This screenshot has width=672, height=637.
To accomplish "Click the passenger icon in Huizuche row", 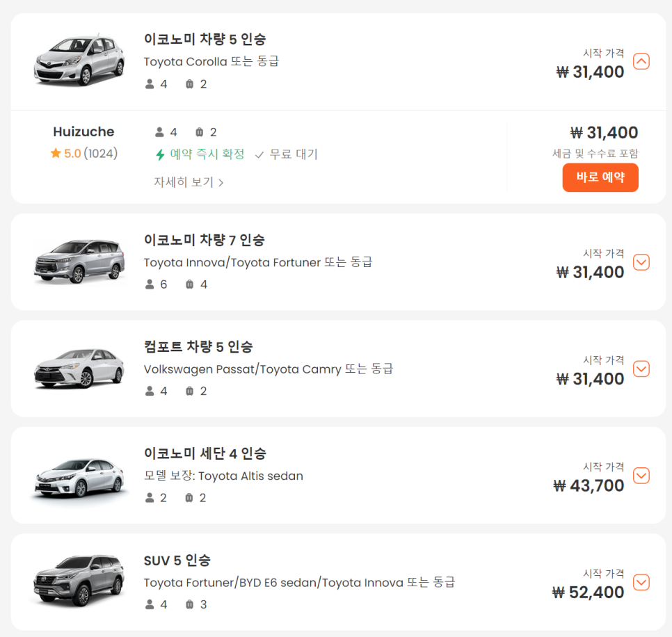I will click(x=159, y=132).
